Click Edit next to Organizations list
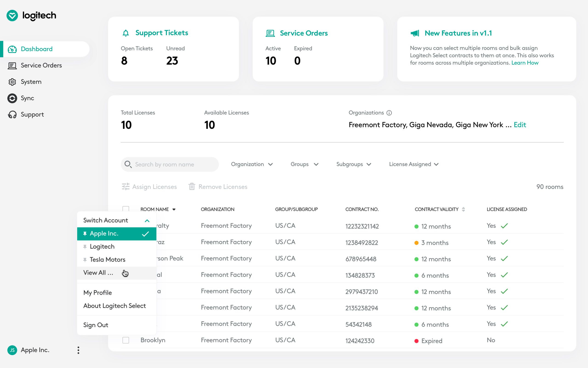588x368 pixels. click(x=520, y=125)
